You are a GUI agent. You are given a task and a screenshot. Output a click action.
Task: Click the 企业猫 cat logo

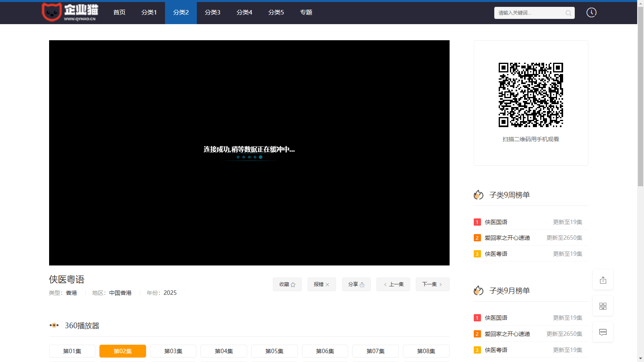(70, 12)
